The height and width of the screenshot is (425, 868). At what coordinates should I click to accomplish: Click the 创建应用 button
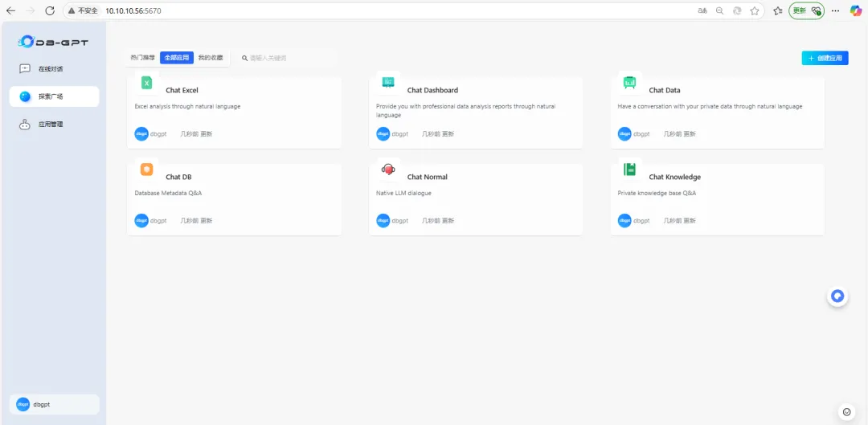(x=825, y=58)
